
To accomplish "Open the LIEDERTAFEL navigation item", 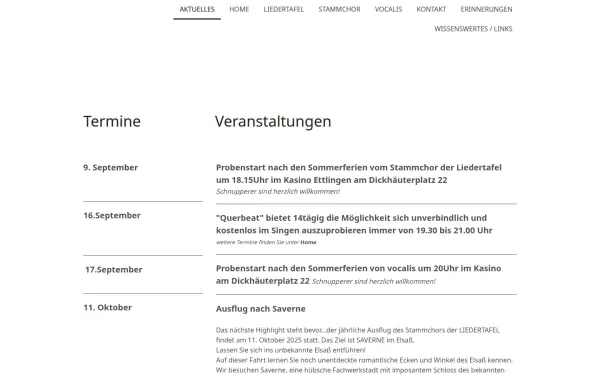I will pos(284,9).
